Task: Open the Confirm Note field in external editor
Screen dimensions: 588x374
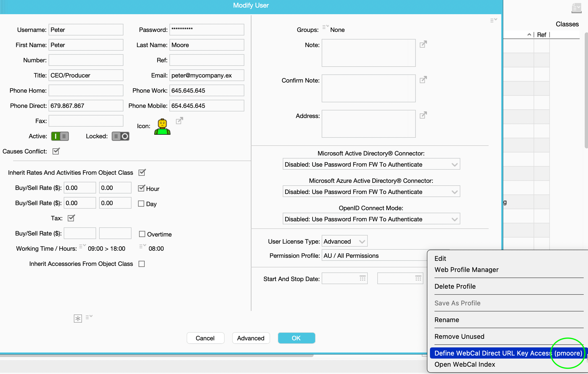Action: pos(423,80)
